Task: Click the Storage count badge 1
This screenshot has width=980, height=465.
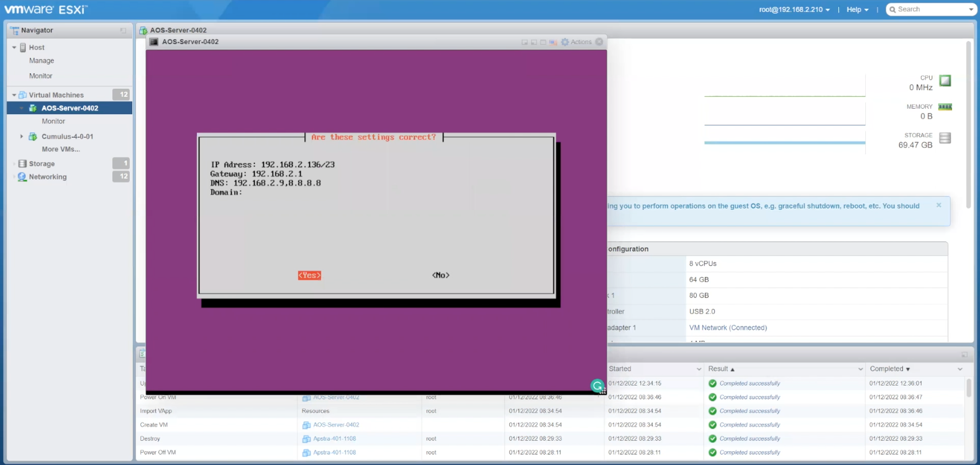Action: 121,163
